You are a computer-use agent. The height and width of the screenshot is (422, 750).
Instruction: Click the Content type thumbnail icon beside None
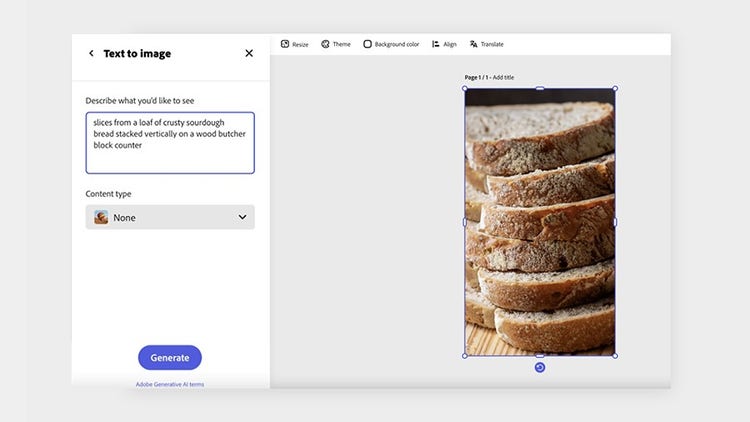coord(101,217)
